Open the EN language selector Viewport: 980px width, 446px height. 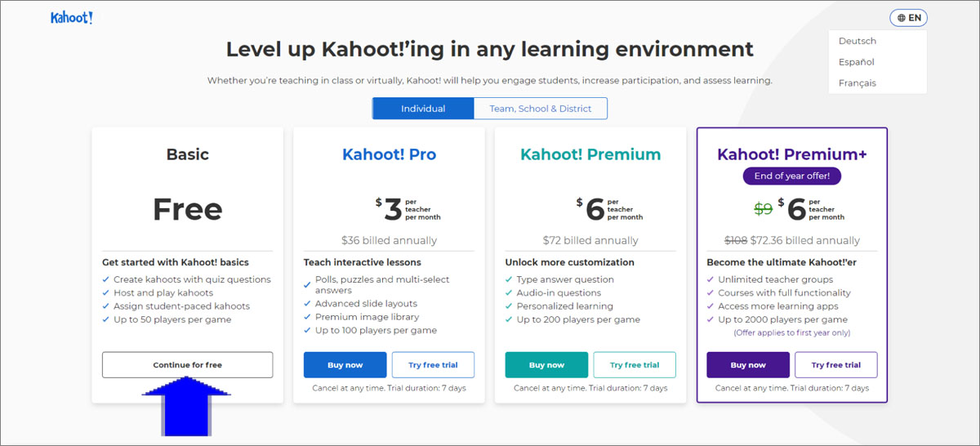(908, 18)
